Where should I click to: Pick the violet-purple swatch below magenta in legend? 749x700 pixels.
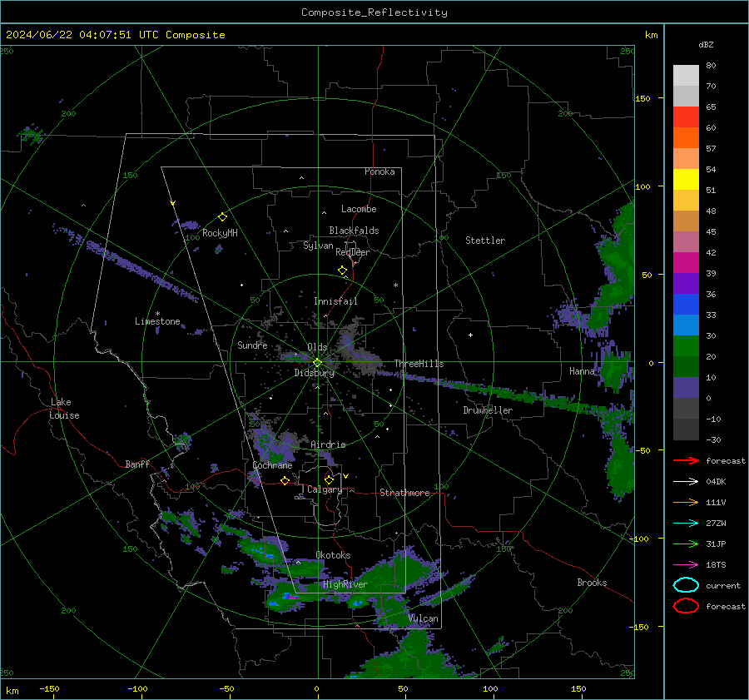click(686, 283)
